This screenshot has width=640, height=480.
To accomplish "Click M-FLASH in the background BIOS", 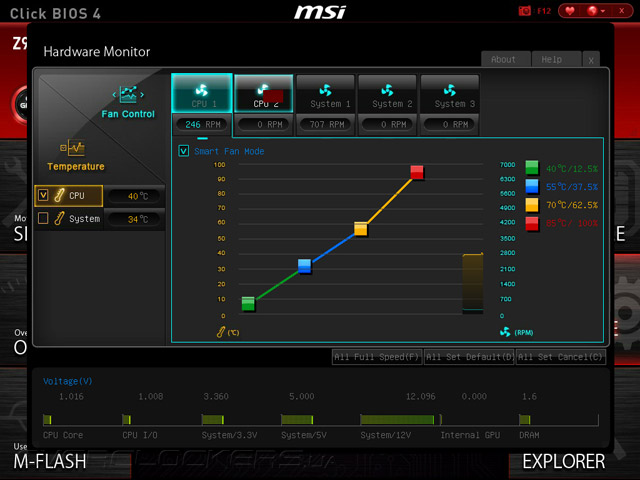I will 50,462.
